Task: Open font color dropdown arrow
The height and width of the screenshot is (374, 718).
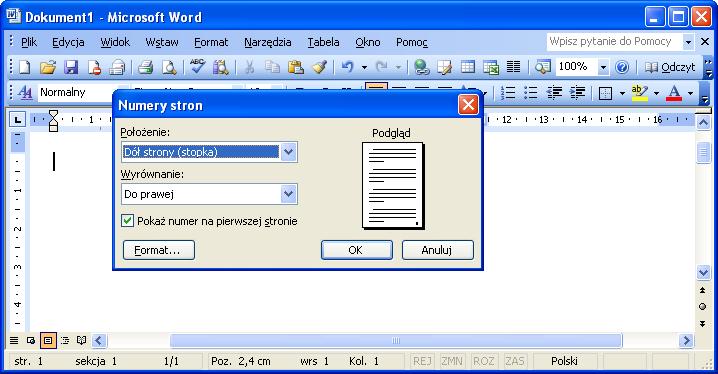Action: pos(690,93)
